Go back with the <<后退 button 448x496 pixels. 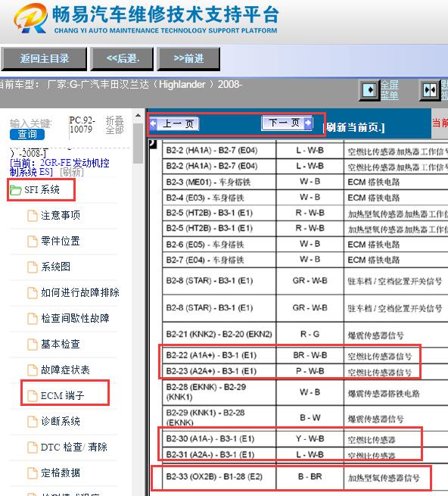tap(122, 59)
